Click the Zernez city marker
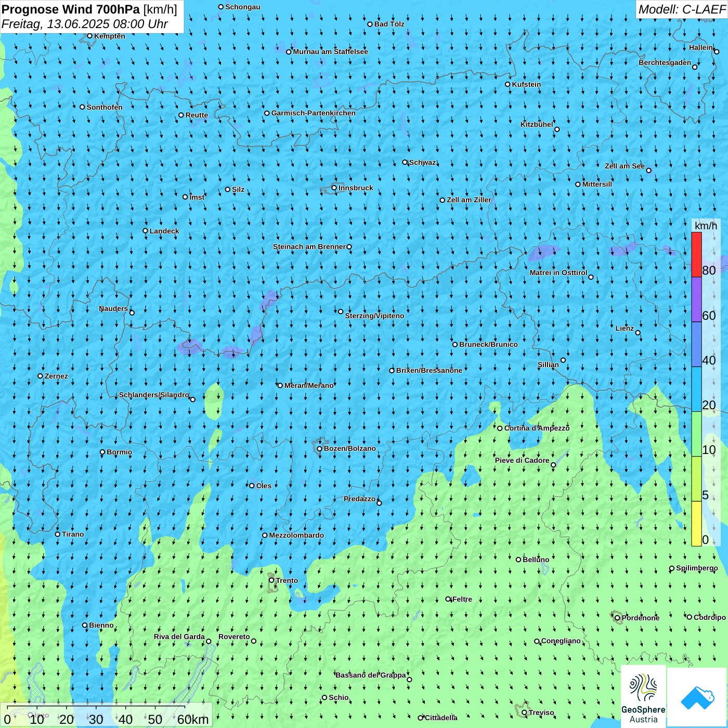 40,376
